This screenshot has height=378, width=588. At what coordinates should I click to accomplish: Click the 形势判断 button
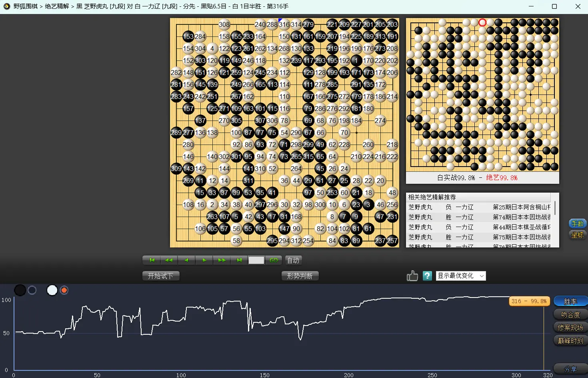tap(300, 276)
